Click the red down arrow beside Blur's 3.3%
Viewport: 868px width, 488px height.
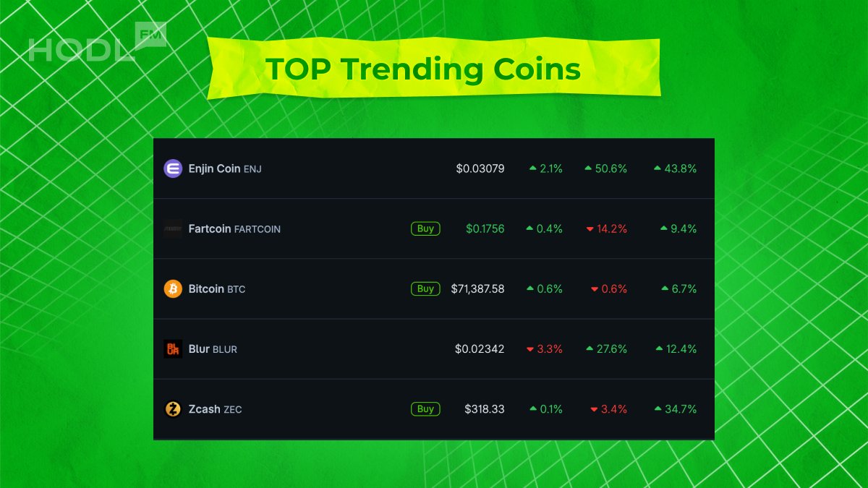tap(530, 349)
